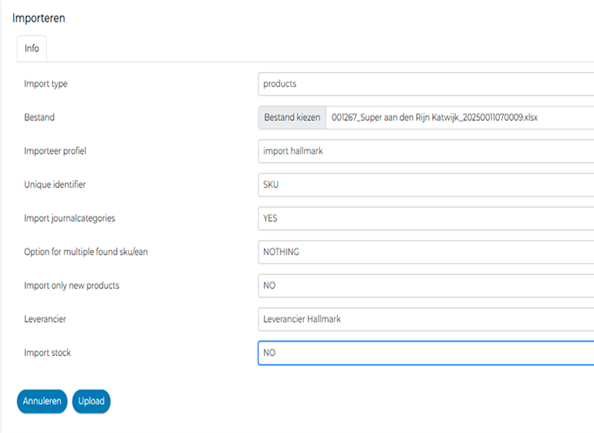Click the Annuleren button
The width and height of the screenshot is (594, 433).
[x=42, y=401]
